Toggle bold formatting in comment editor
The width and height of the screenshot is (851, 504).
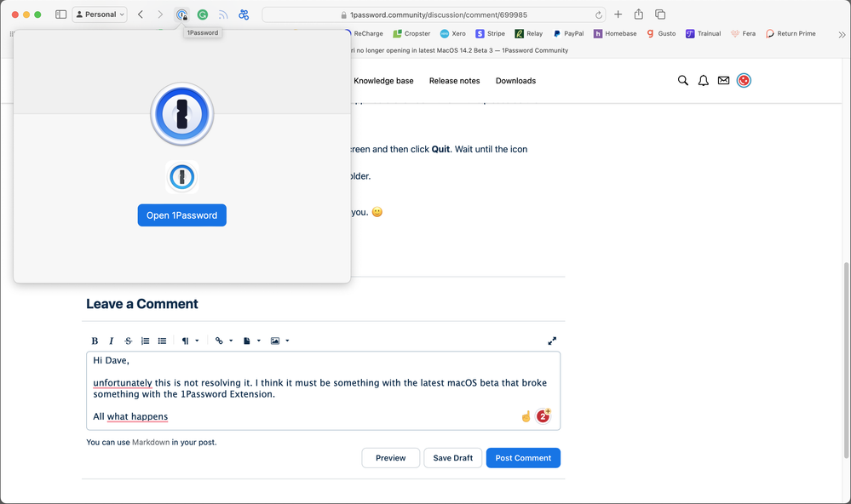[95, 341]
